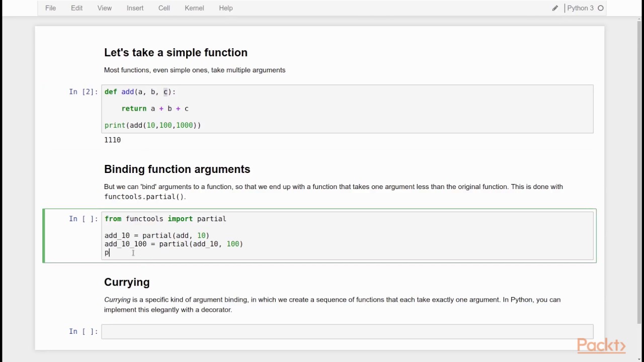Click the 'add_10_100 = partial(add_10, 100)' line
The height and width of the screenshot is (362, 644).
(174, 244)
